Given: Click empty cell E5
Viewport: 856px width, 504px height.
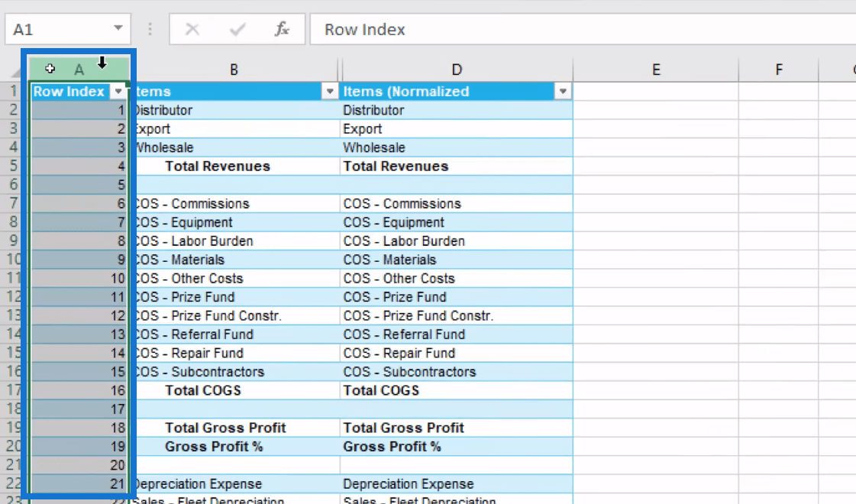Looking at the screenshot, I should [x=656, y=166].
